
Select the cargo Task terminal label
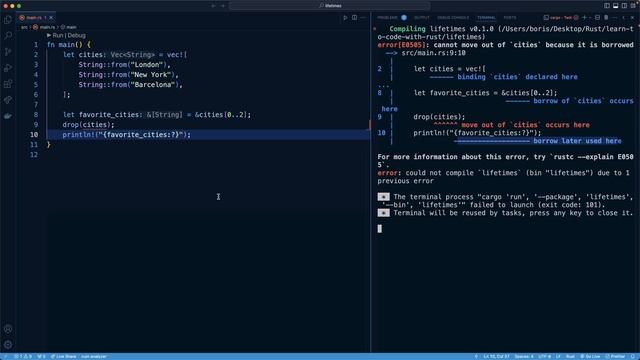click(x=561, y=18)
